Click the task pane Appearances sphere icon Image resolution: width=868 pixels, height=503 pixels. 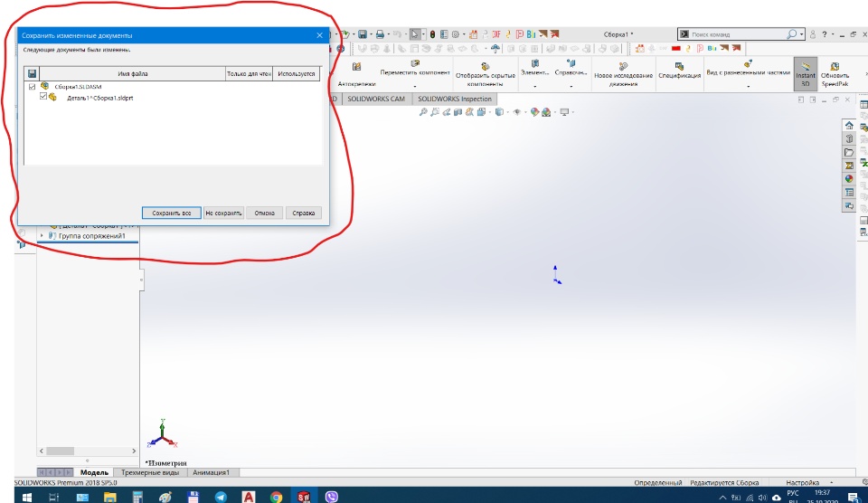tap(849, 178)
